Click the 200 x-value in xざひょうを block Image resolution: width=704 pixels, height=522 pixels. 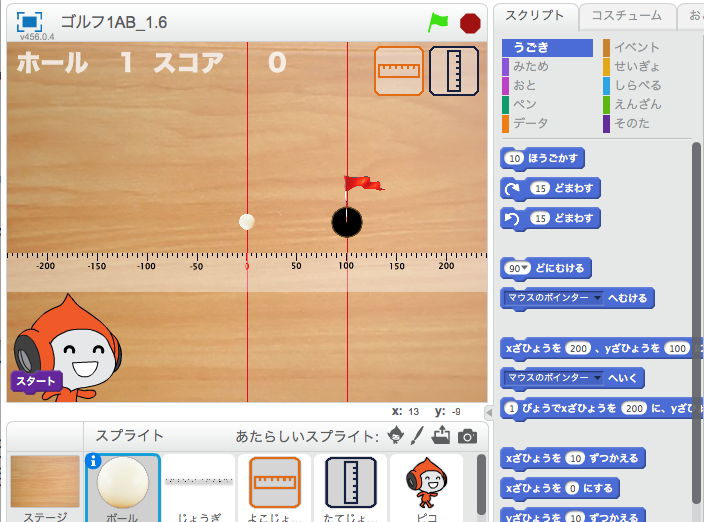click(x=578, y=348)
